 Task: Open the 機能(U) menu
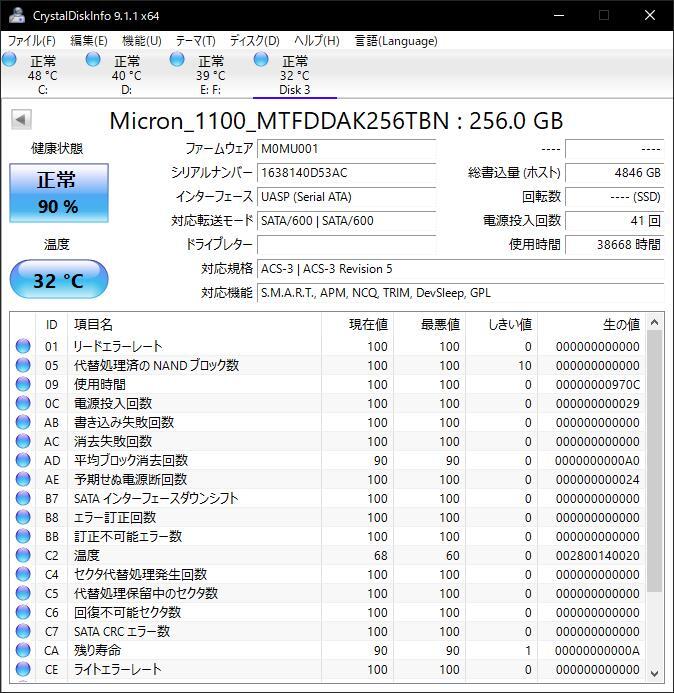tap(141, 41)
